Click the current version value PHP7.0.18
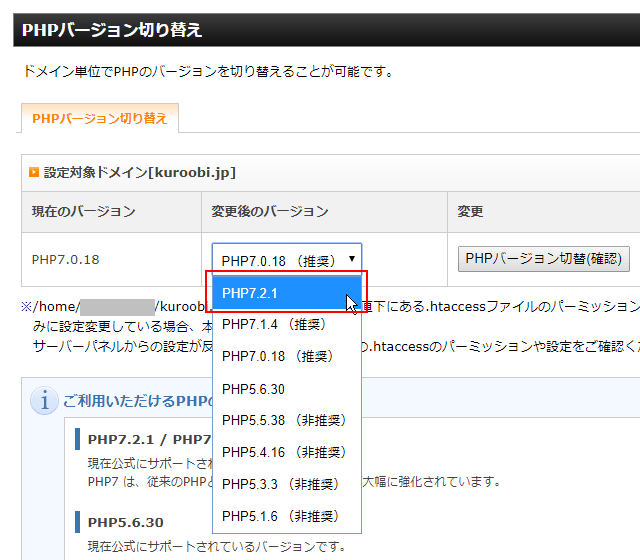640x560 pixels. (66, 260)
